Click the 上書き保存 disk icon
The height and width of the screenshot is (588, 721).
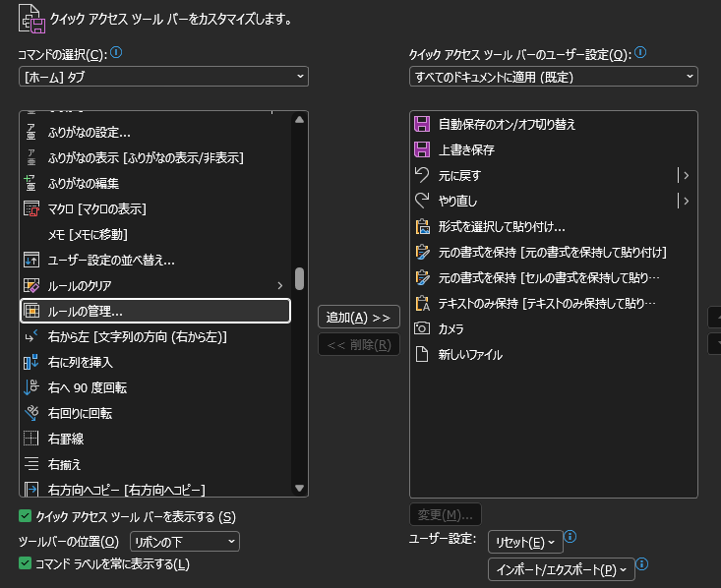pyautogui.click(x=422, y=149)
